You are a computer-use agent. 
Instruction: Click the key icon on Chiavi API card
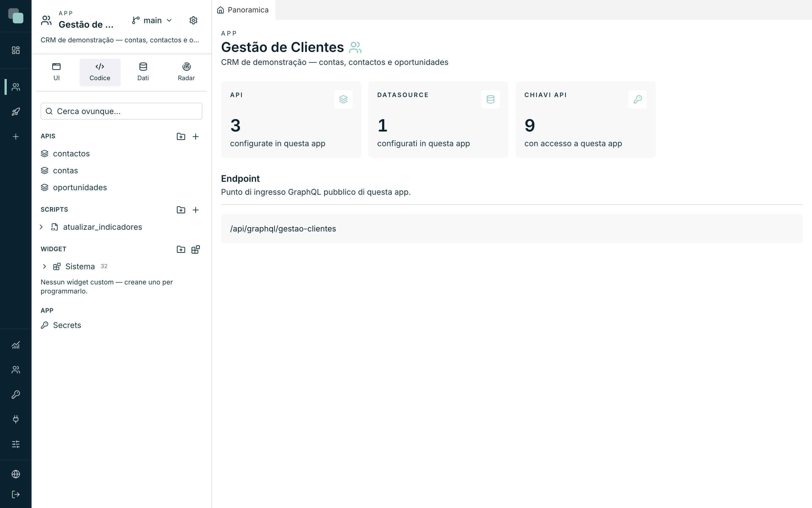[637, 99]
